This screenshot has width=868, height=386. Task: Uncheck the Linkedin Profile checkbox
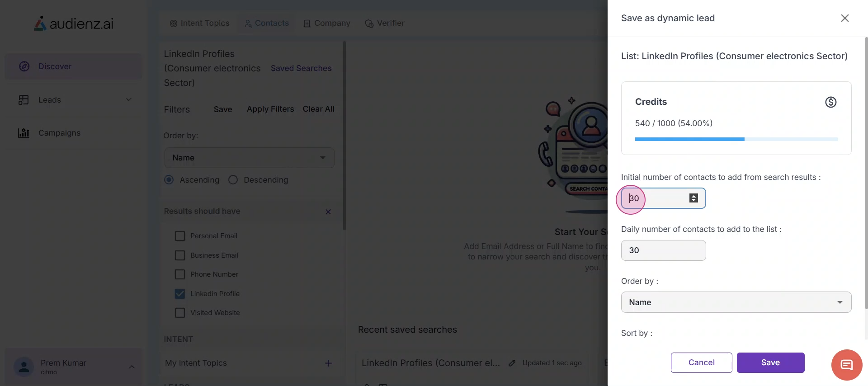click(x=180, y=294)
